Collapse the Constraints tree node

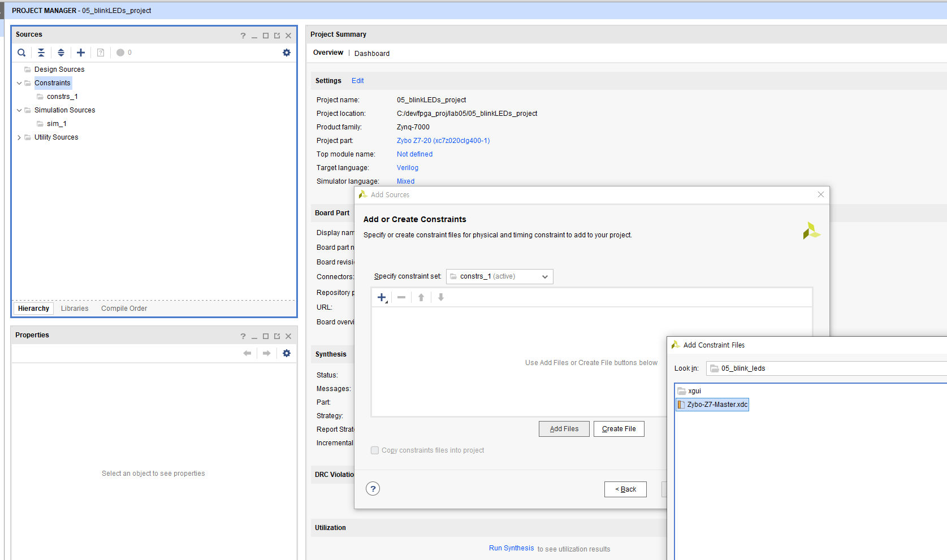click(19, 83)
